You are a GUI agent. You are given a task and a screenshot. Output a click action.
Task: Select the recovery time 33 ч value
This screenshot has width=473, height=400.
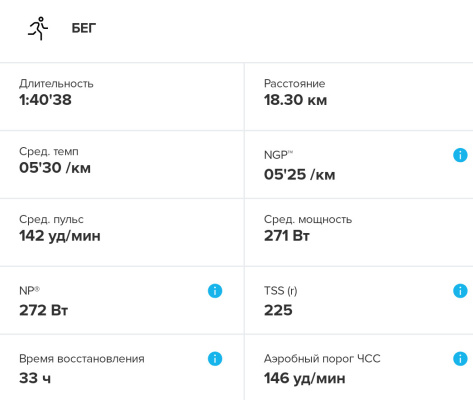pos(35,378)
